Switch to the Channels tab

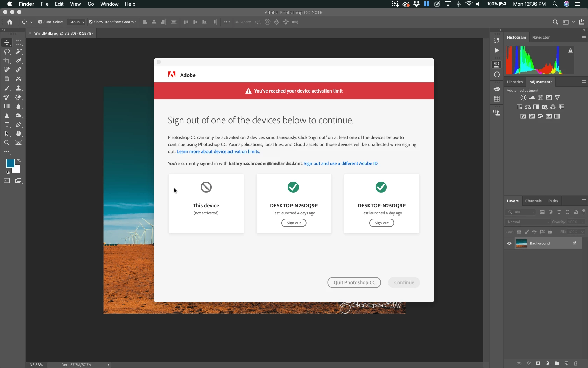(x=533, y=201)
